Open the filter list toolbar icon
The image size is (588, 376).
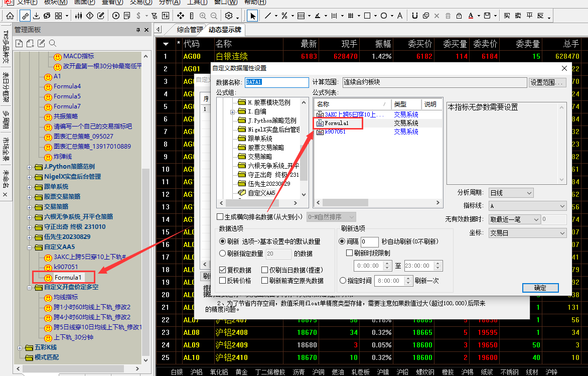[x=154, y=16]
